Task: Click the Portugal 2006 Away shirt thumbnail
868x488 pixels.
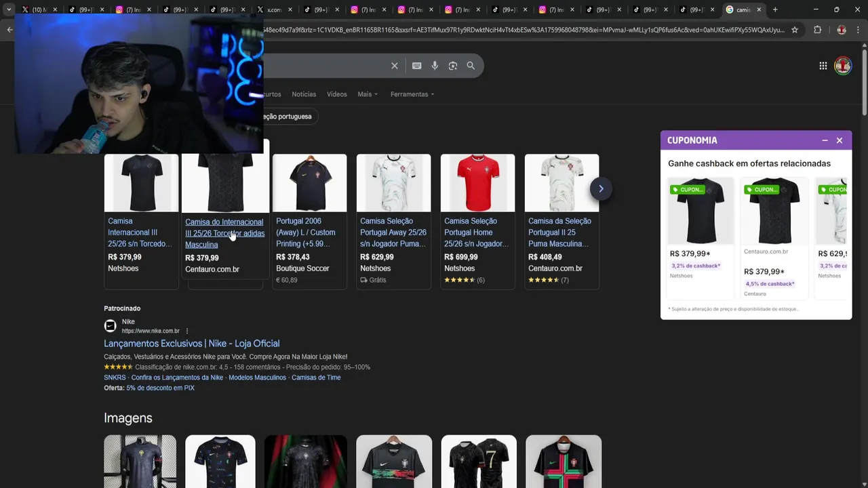Action: click(x=309, y=183)
